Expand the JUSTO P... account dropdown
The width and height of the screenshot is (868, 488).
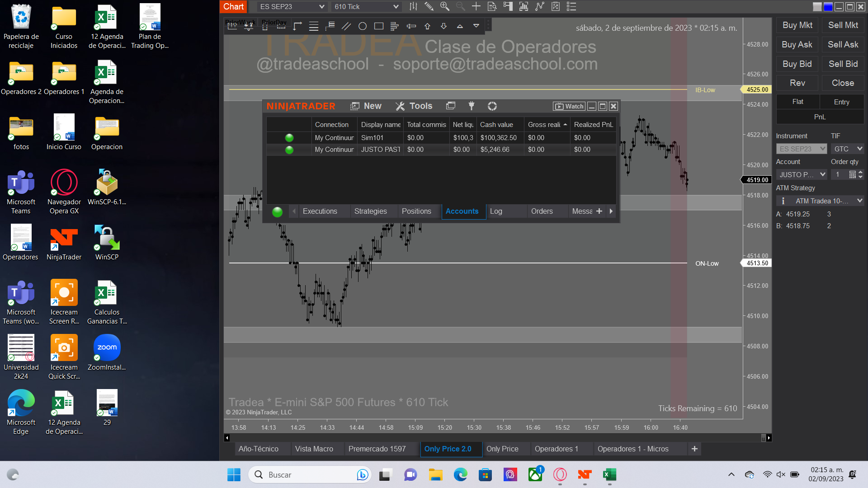click(x=802, y=174)
